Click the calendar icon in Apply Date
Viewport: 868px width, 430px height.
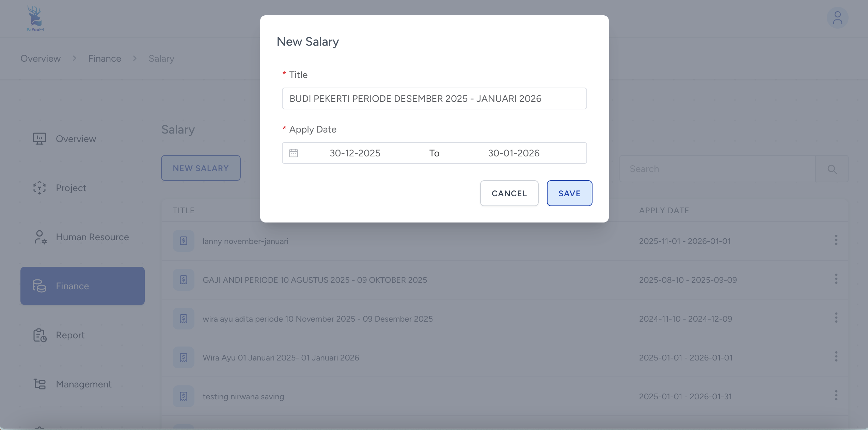(x=294, y=153)
